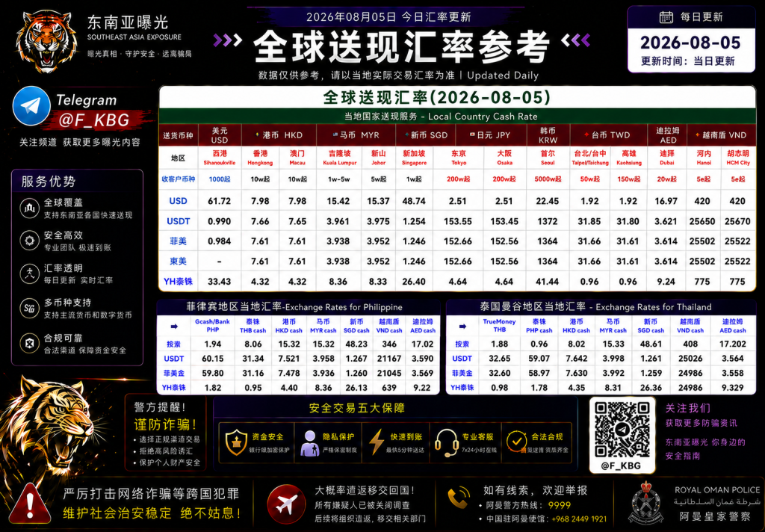The height and width of the screenshot is (532, 765).
Task: Click the Oman police hotline 9999
Action: pyautogui.click(x=559, y=505)
